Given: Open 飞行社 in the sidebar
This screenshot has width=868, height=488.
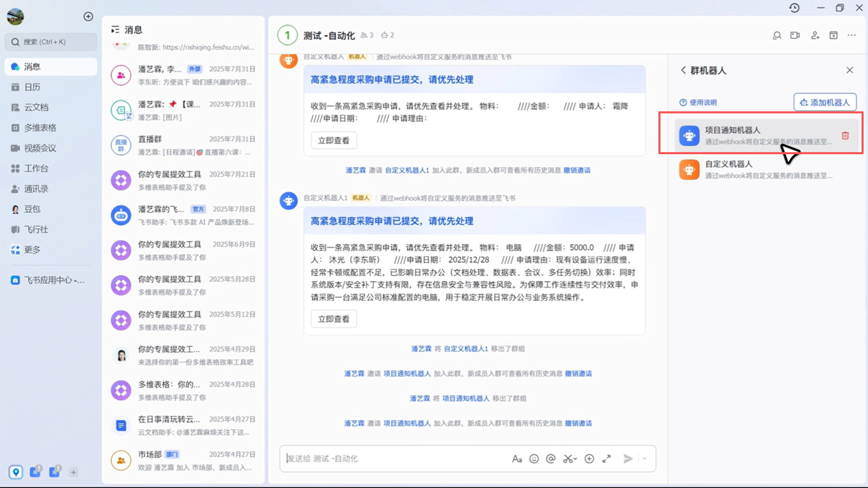Looking at the screenshot, I should [x=51, y=229].
